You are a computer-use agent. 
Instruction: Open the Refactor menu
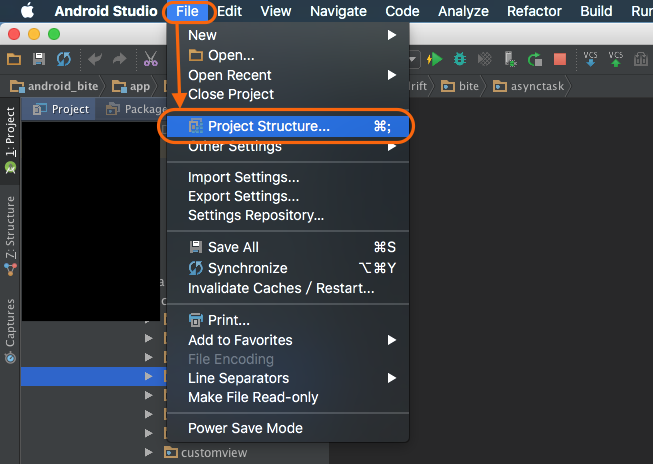pos(534,11)
